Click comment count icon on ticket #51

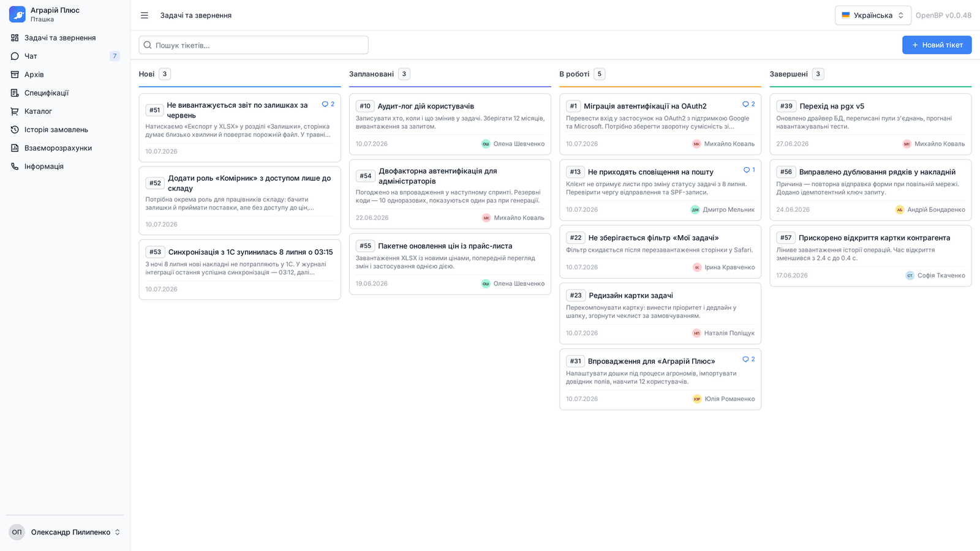point(325,104)
